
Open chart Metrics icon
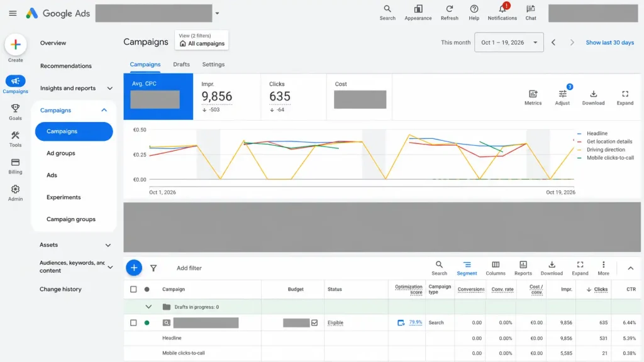coord(533,94)
